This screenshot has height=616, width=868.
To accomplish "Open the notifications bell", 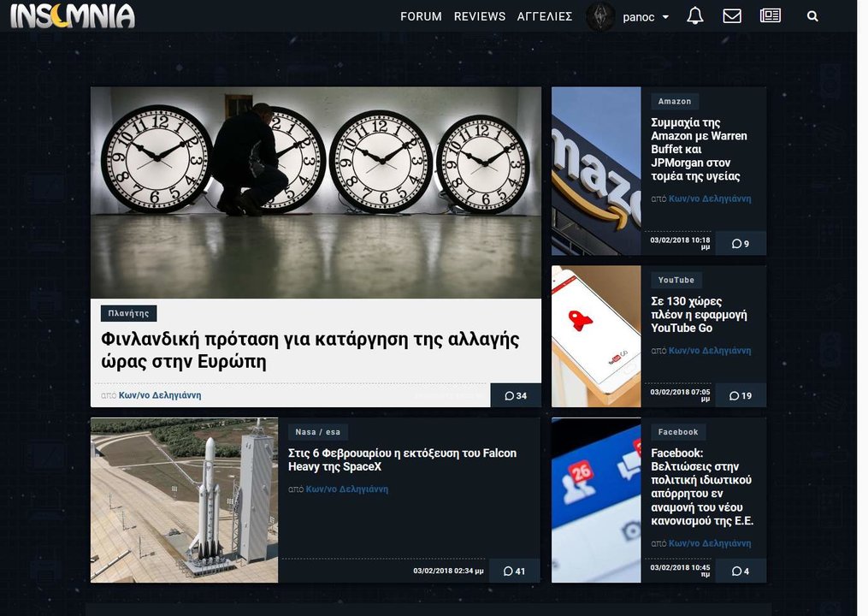I will point(694,16).
